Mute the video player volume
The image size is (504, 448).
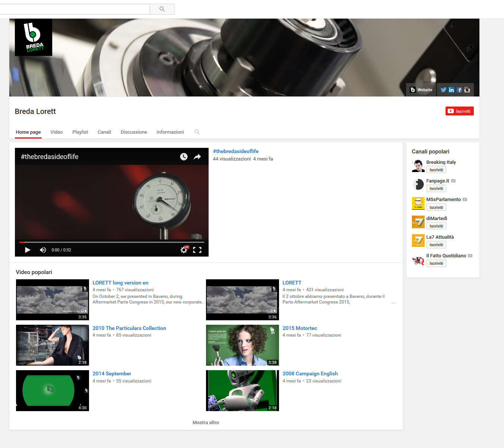[43, 250]
